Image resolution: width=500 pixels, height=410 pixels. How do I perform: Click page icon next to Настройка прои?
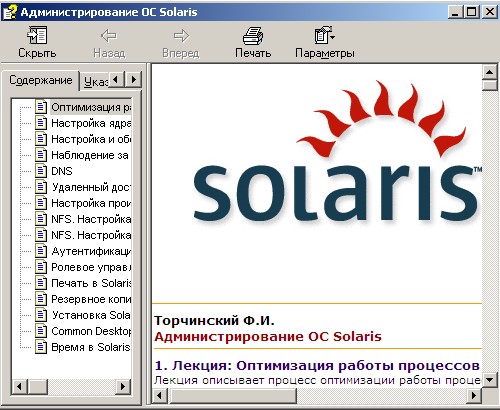[41, 203]
